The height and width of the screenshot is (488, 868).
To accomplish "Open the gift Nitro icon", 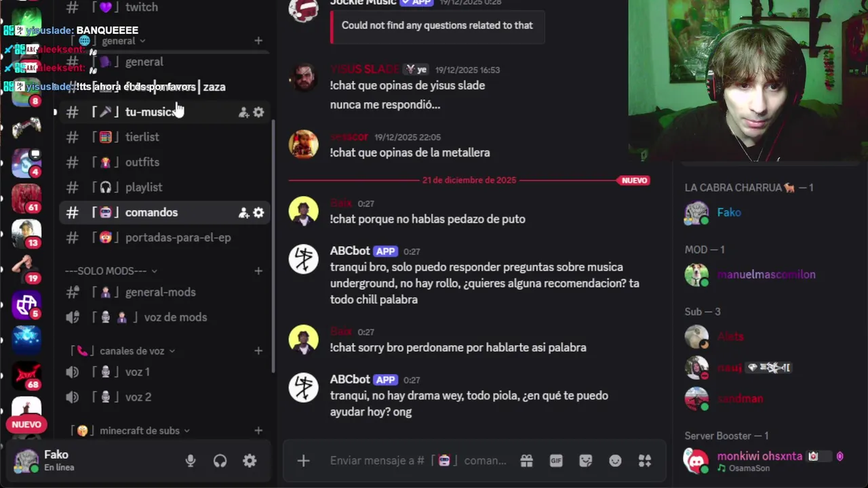I will click(527, 461).
